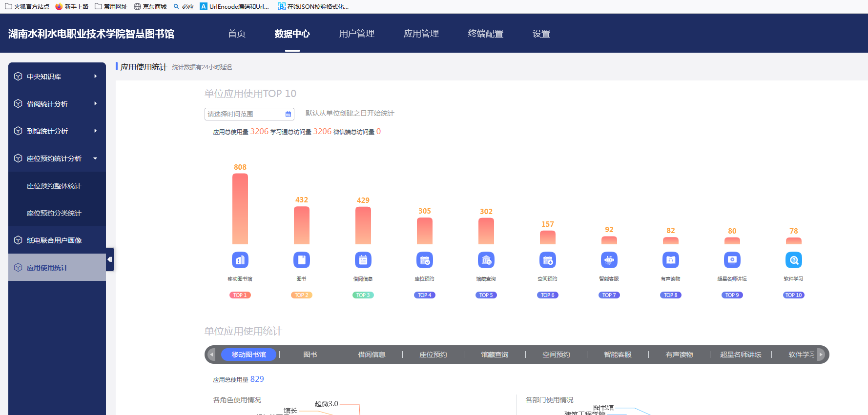Collapse the left sidebar panel handle
The width and height of the screenshot is (868, 415).
pos(110,259)
